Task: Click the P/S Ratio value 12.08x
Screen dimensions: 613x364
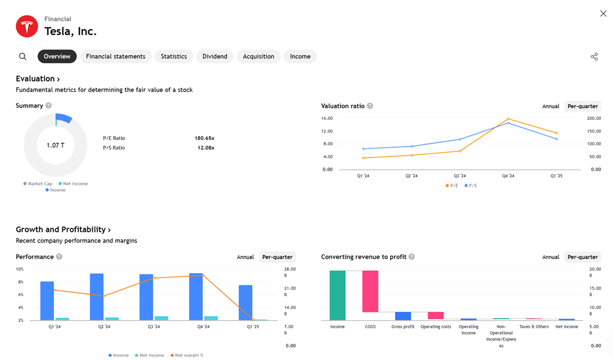Action: coord(206,148)
